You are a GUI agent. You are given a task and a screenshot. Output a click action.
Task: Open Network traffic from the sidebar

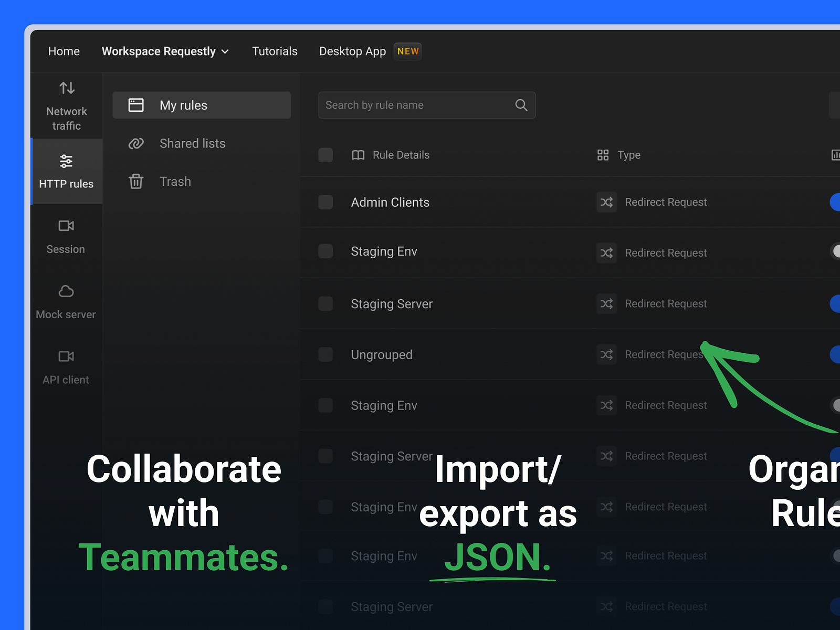66,105
